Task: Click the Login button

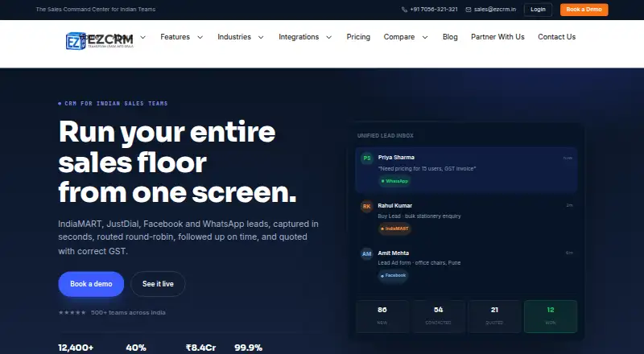Action: 538,10
